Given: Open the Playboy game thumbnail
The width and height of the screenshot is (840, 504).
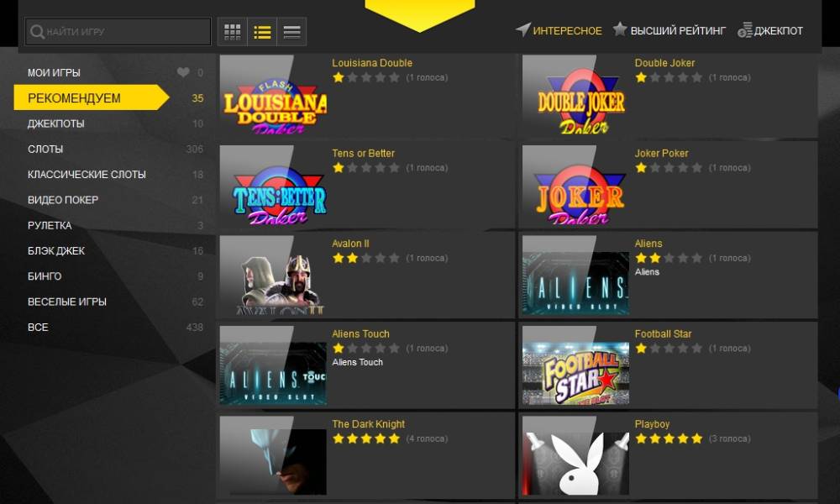Looking at the screenshot, I should point(576,456).
